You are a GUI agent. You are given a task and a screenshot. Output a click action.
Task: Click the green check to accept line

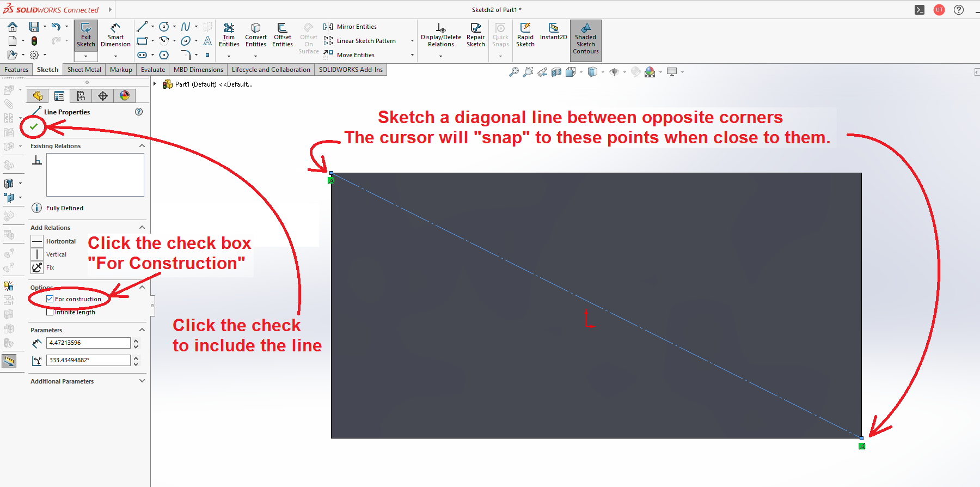(x=34, y=126)
